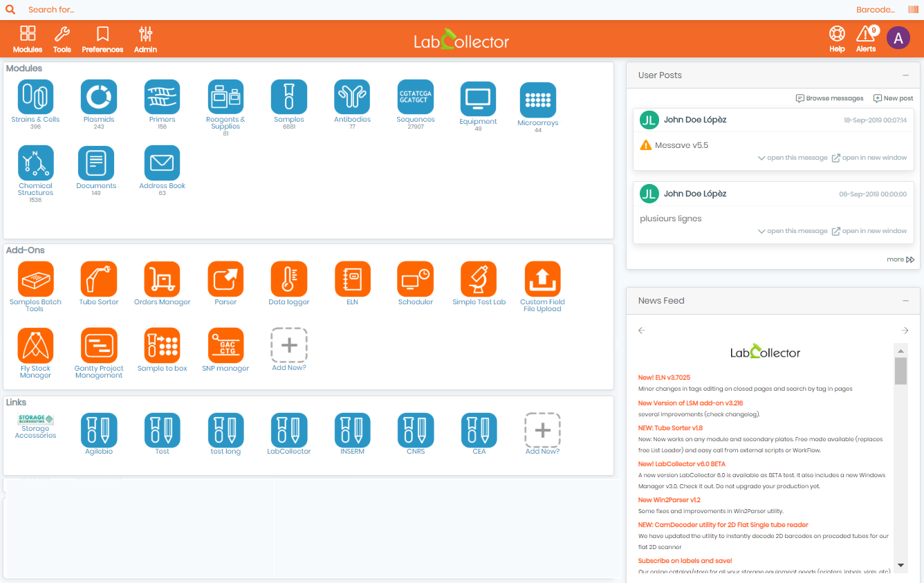Open plusieurs lignes post in new window

[x=869, y=231]
